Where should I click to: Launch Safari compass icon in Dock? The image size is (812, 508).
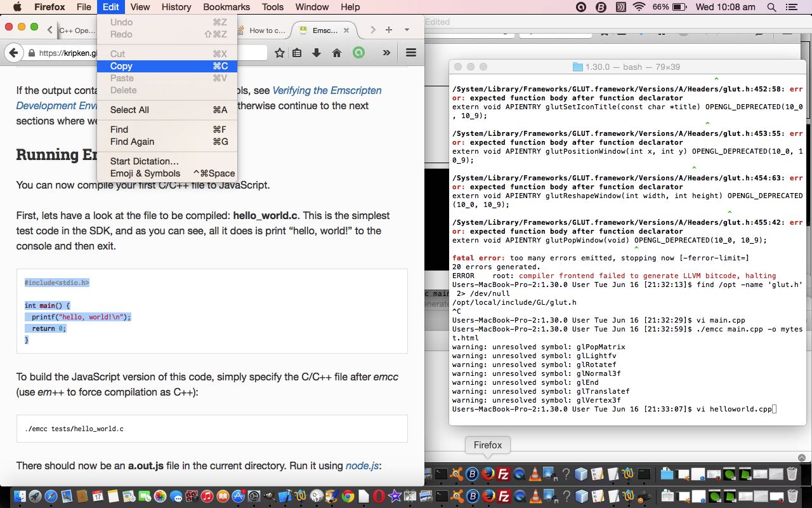51,496
